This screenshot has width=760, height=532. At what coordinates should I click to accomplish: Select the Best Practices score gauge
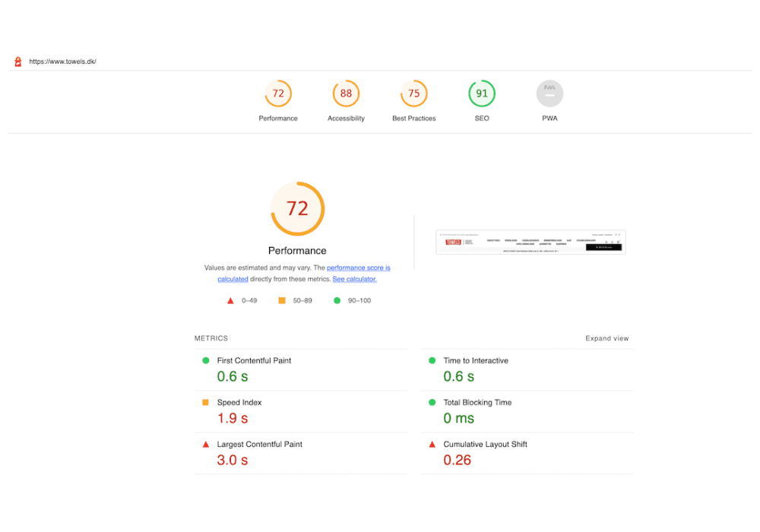(x=413, y=93)
